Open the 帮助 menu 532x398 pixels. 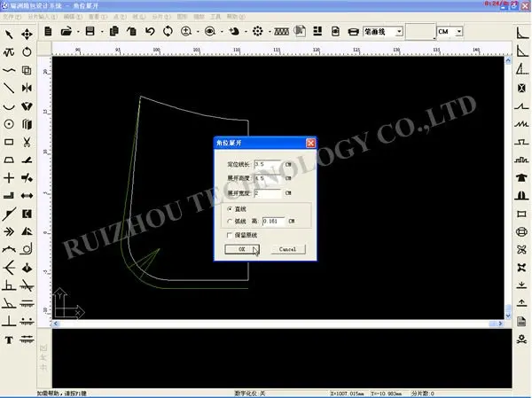pyautogui.click(x=236, y=17)
